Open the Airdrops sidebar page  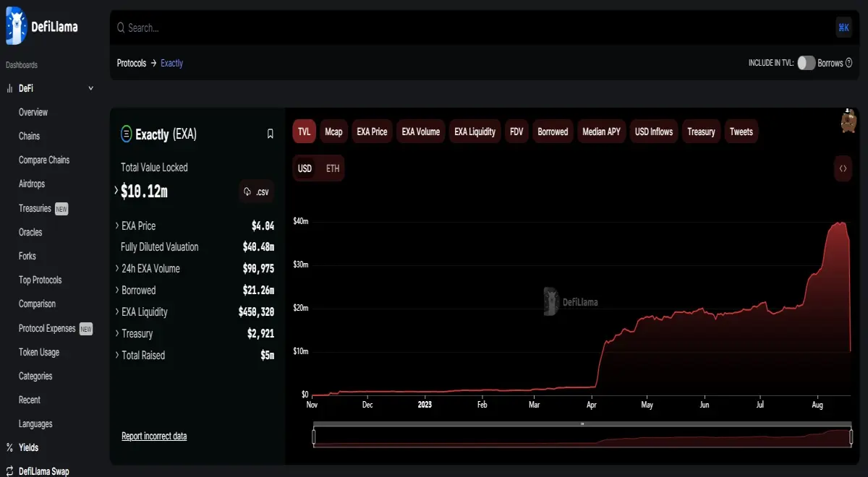32,184
